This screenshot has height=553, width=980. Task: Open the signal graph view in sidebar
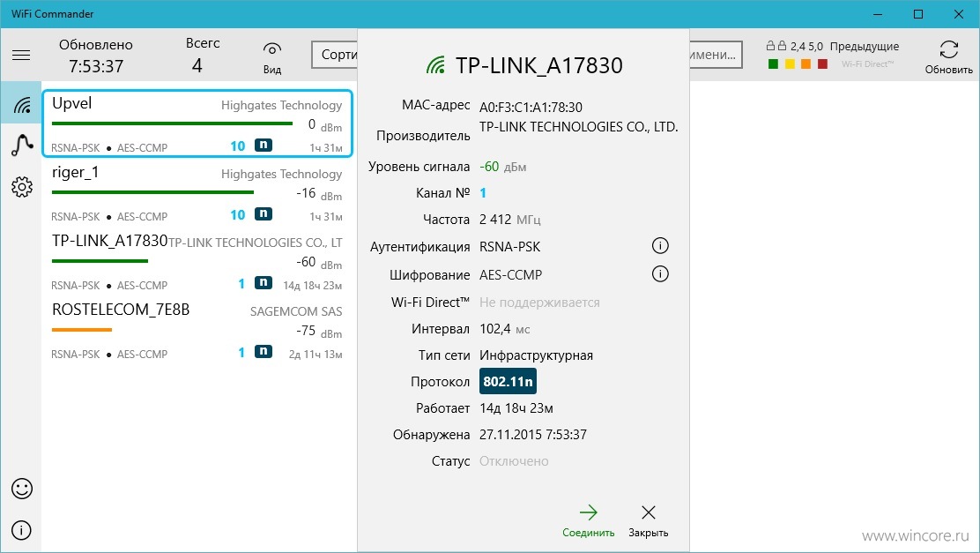(21, 146)
